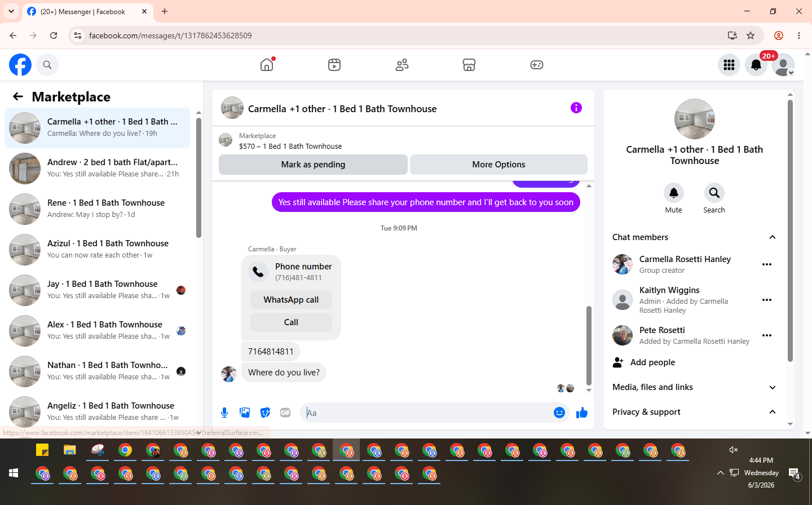Open the Facebook nine-dot menu grid
The width and height of the screenshot is (812, 505).
729,65
